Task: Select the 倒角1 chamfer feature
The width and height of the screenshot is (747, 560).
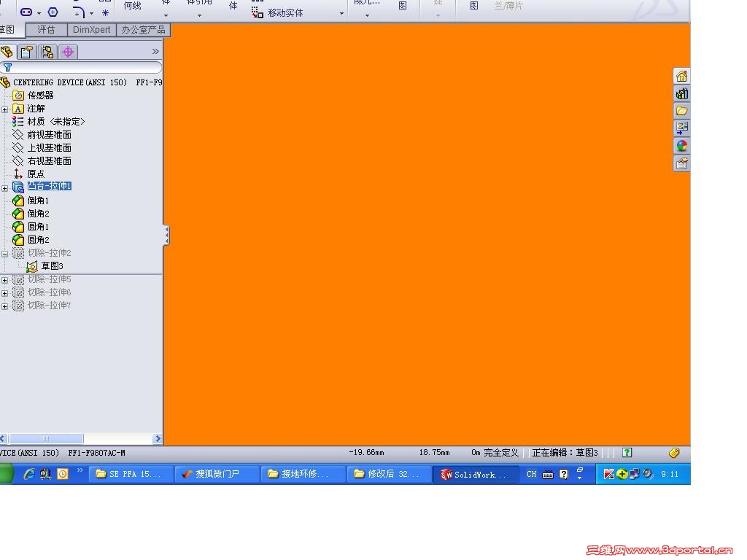Action: pos(31,201)
